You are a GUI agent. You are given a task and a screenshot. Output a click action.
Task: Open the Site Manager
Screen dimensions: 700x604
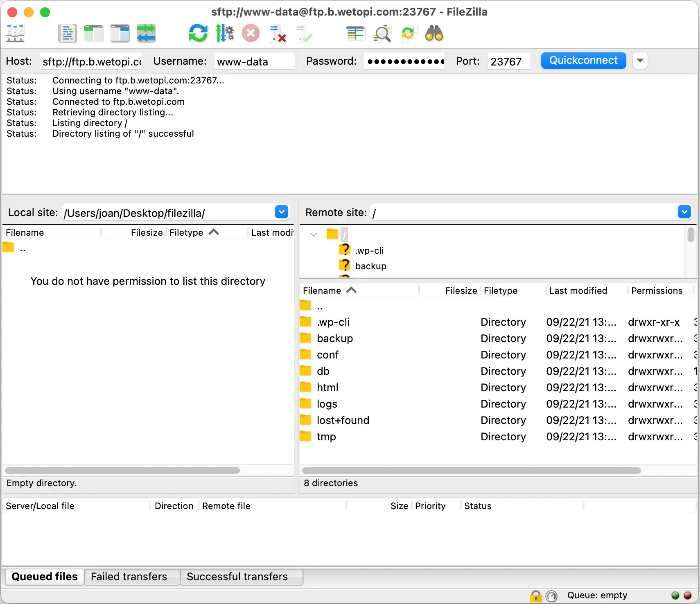[x=15, y=33]
